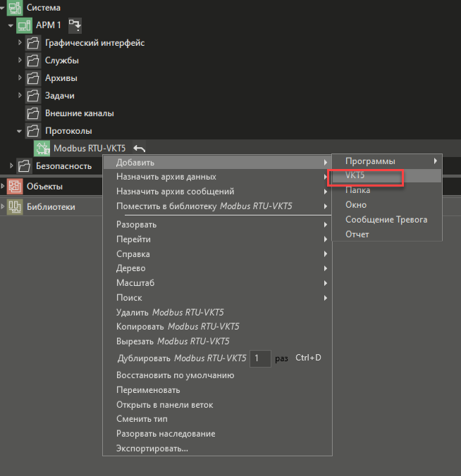Click the back arrow icon beside Modbus RTU-VKT5
The width and height of the screenshot is (461, 476).
[140, 149]
